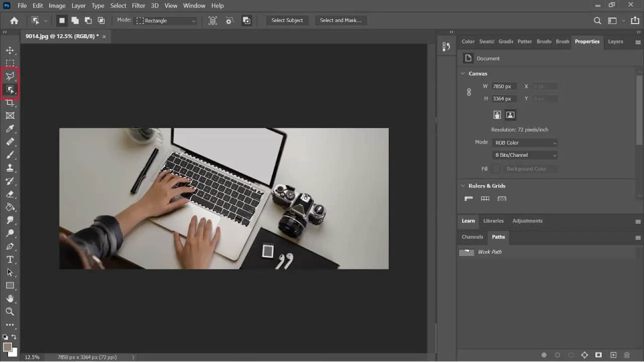Viewport: 644px width, 362px height.
Task: Open the Select and Mask dialog
Action: tap(341, 21)
